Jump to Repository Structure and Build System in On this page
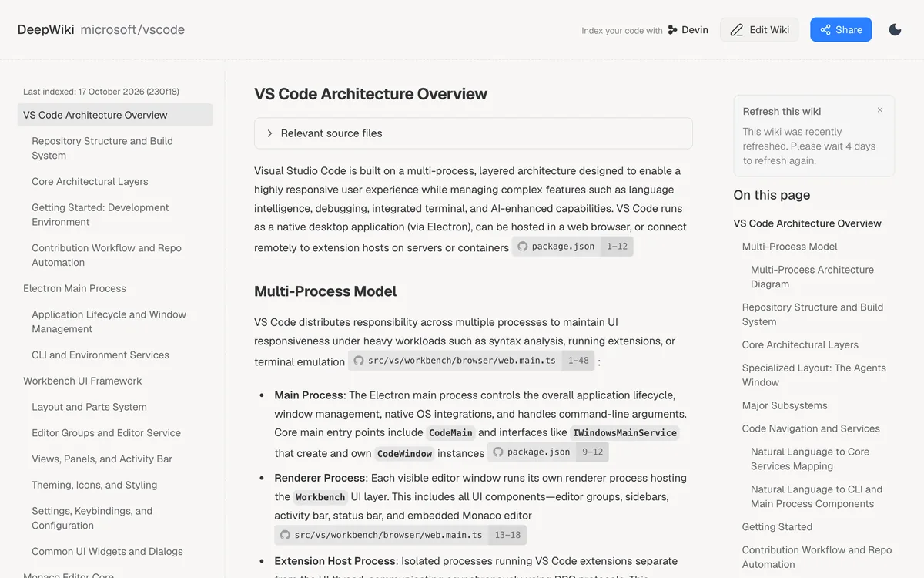This screenshot has height=578, width=924. pos(812,314)
